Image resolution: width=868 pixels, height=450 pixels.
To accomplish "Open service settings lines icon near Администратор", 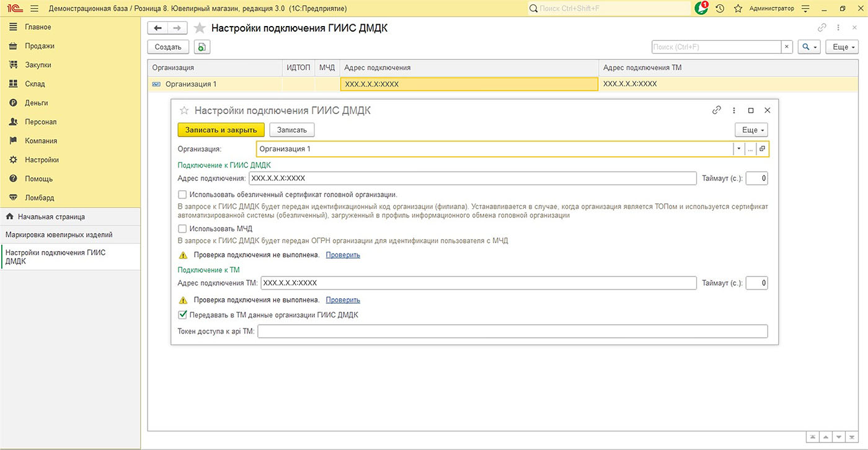I will coord(806,9).
